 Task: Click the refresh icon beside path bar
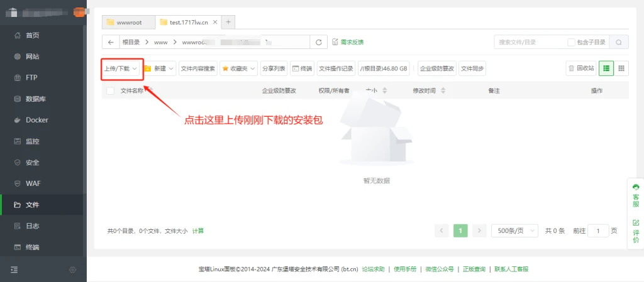319,42
